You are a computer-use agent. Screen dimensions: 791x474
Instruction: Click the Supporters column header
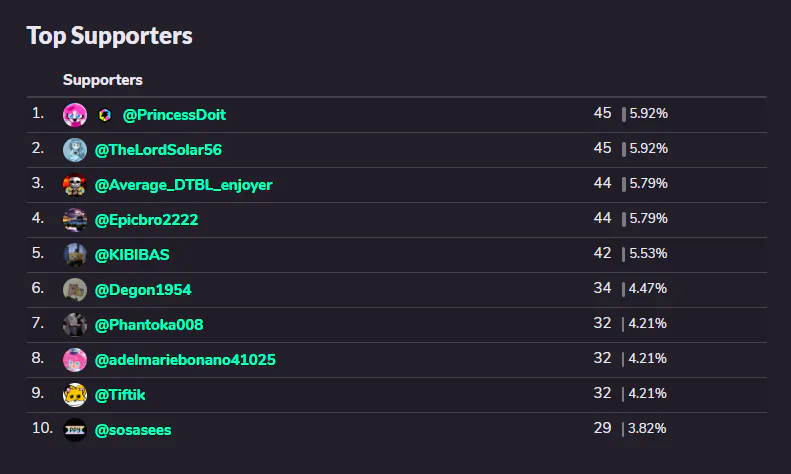click(103, 80)
